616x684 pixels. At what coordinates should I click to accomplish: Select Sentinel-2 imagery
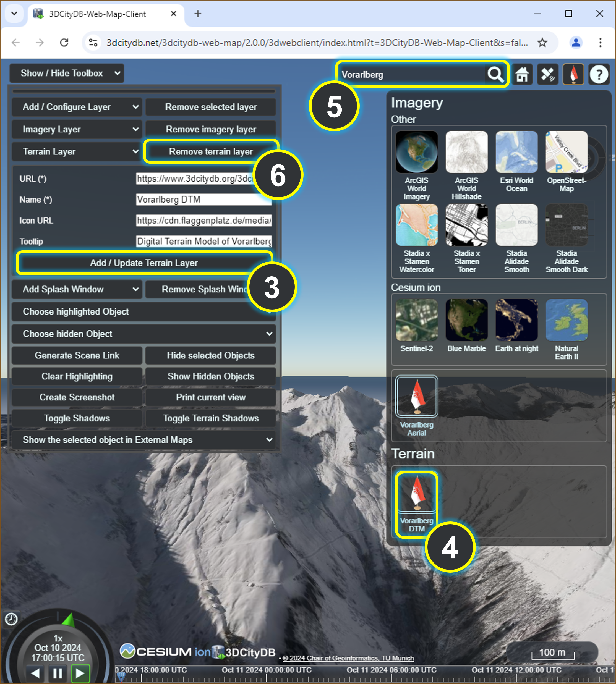point(417,320)
